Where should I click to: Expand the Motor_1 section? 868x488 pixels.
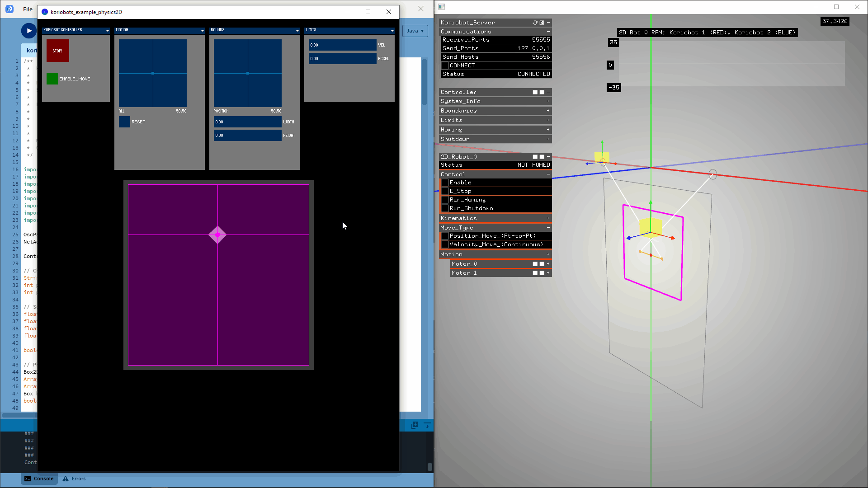(548, 273)
